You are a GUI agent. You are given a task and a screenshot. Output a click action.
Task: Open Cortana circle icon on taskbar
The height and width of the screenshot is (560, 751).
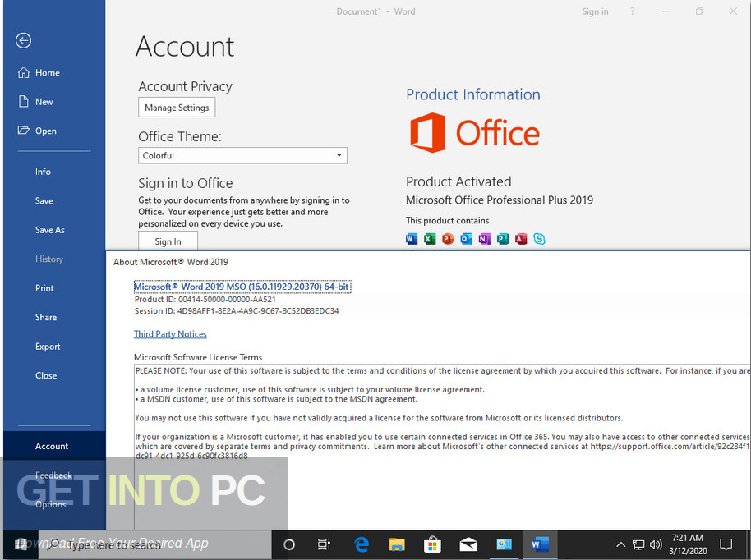[x=288, y=544]
